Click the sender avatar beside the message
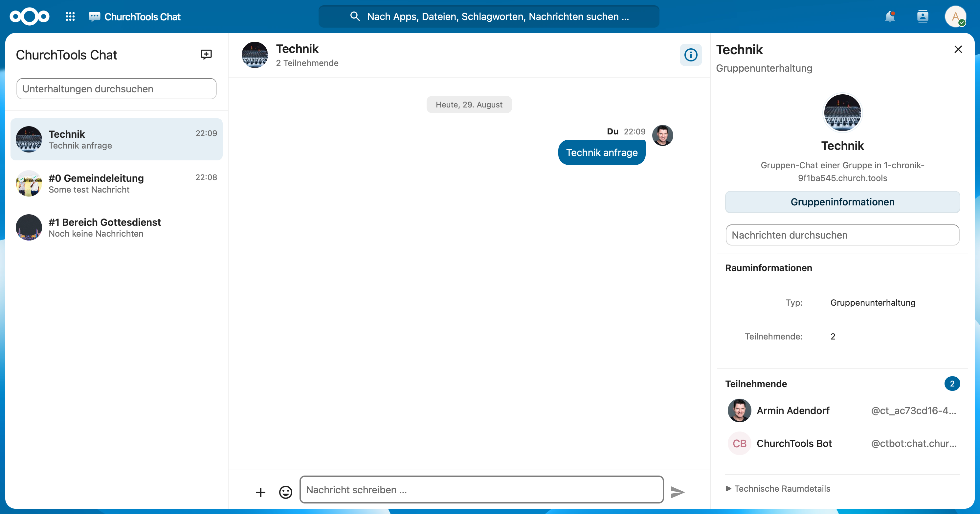Image resolution: width=980 pixels, height=514 pixels. point(662,135)
